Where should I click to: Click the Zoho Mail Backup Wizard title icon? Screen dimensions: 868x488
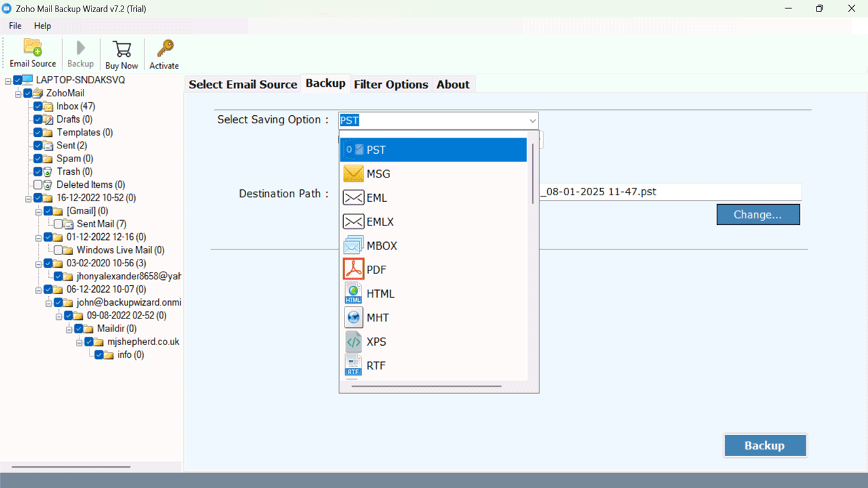pos(8,8)
